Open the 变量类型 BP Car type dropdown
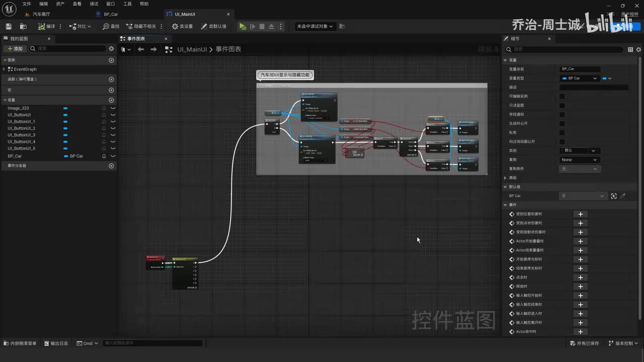Screen dimensions: 644x362 pos(580,78)
